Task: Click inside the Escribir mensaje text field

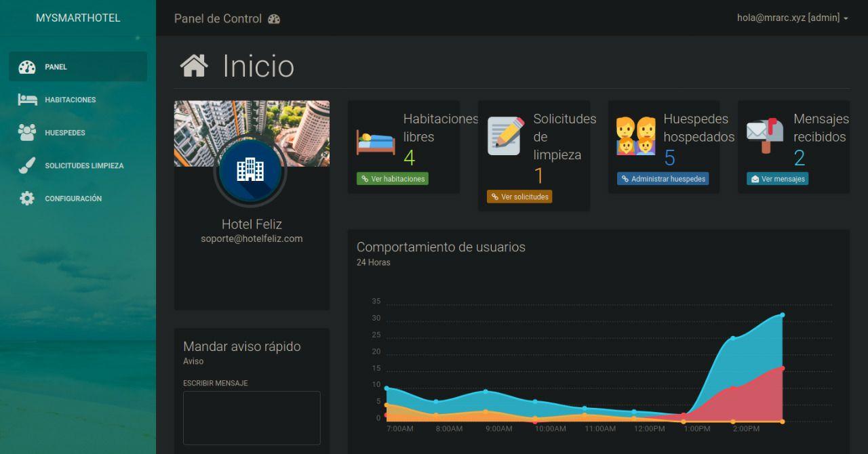Action: pyautogui.click(x=251, y=417)
